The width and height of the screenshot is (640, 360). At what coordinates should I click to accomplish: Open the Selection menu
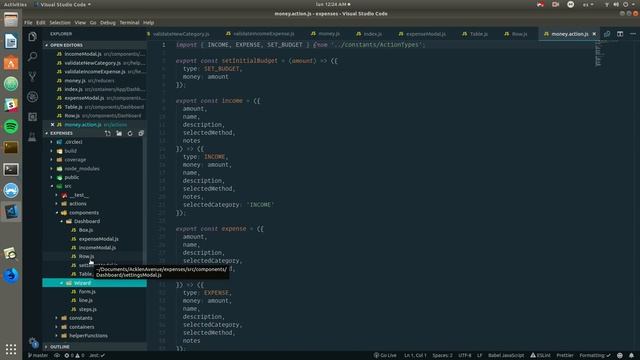click(60, 23)
